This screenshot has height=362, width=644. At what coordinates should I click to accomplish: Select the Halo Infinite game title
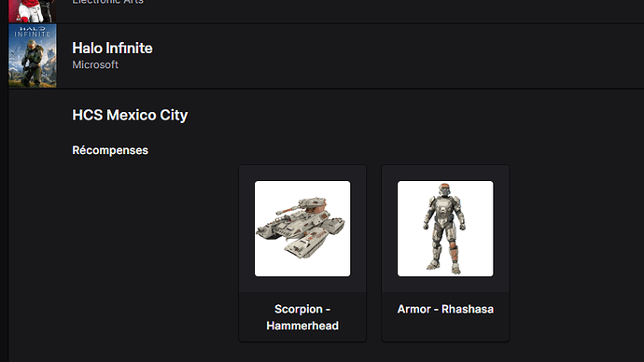[112, 48]
